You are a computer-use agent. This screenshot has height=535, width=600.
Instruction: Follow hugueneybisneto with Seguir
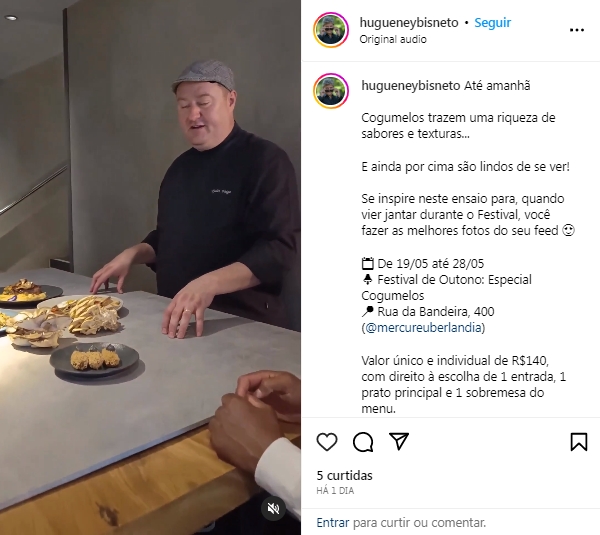pyautogui.click(x=492, y=23)
